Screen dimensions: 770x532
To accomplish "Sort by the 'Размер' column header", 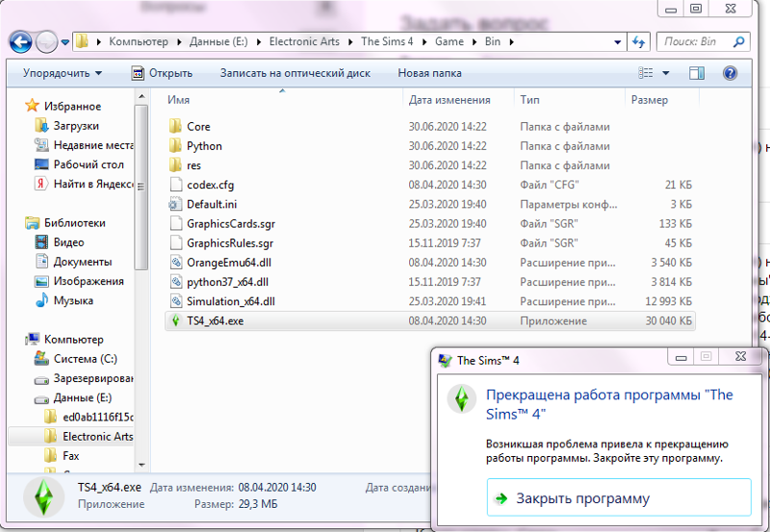I will pyautogui.click(x=650, y=100).
